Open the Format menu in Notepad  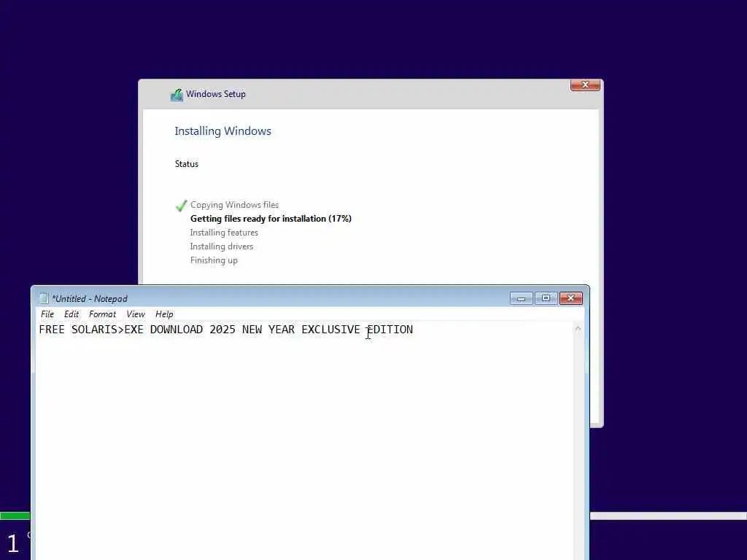[102, 314]
